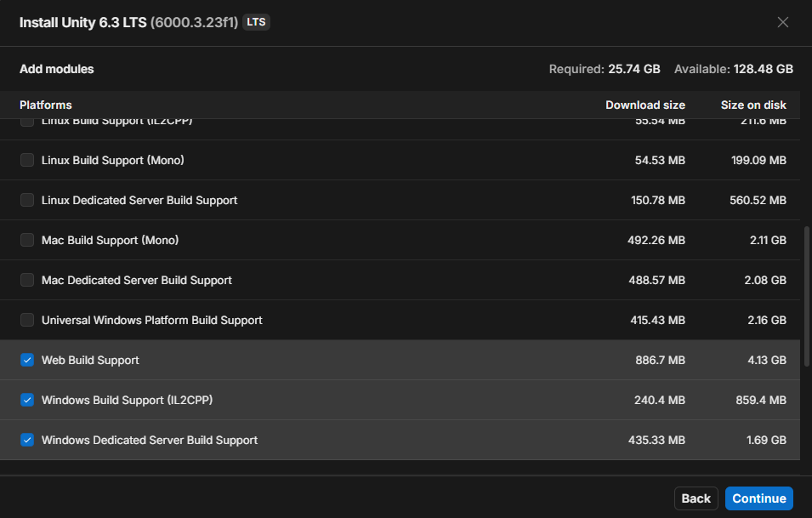
Task: Check Linux Dedicated Server Build Support
Action: pos(27,200)
